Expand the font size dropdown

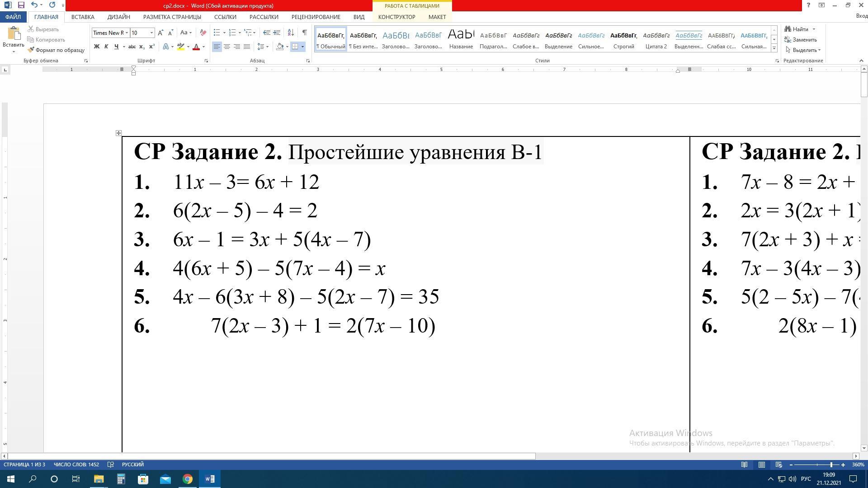(151, 33)
